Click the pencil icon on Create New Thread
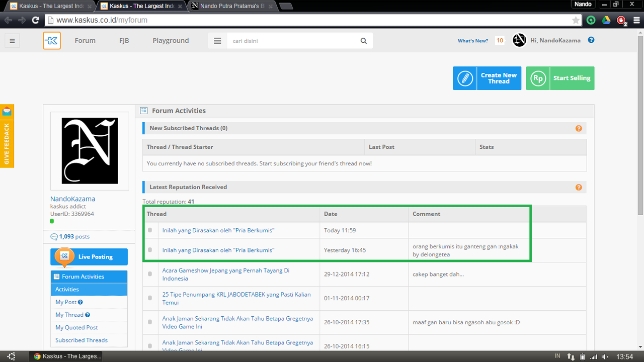 pyautogui.click(x=465, y=78)
